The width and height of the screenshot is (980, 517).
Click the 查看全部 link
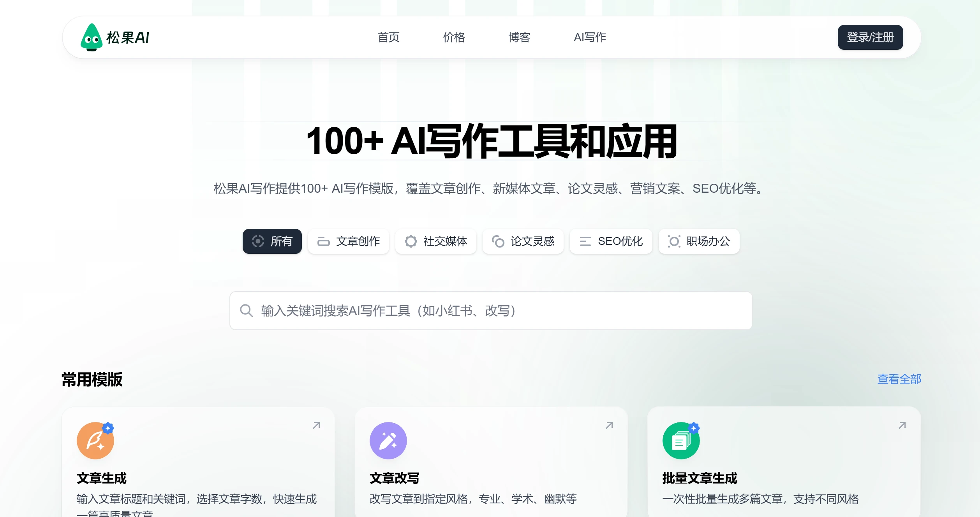(x=899, y=379)
